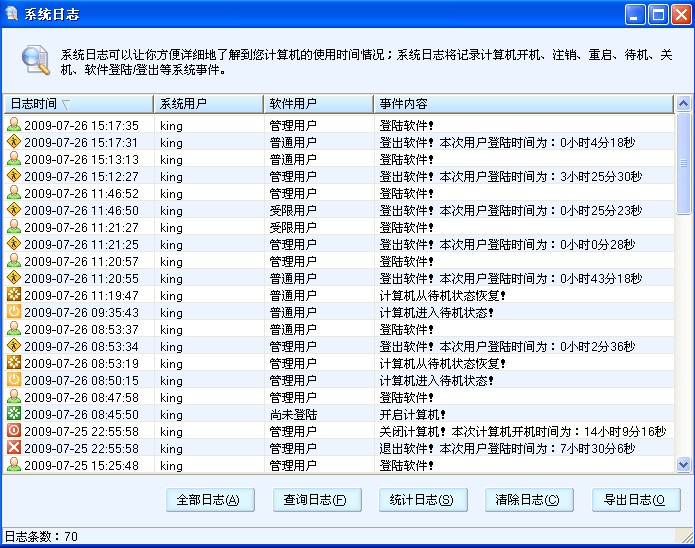Select text 登出软件 0小时4分18秒 entry
Image resolution: width=695 pixels, height=548 pixels.
507,142
